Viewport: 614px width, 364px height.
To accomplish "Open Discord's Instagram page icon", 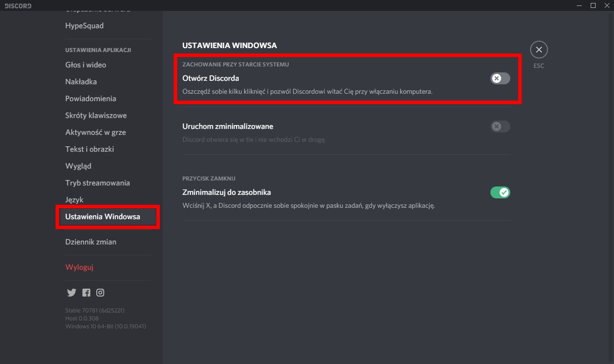I will pyautogui.click(x=100, y=293).
